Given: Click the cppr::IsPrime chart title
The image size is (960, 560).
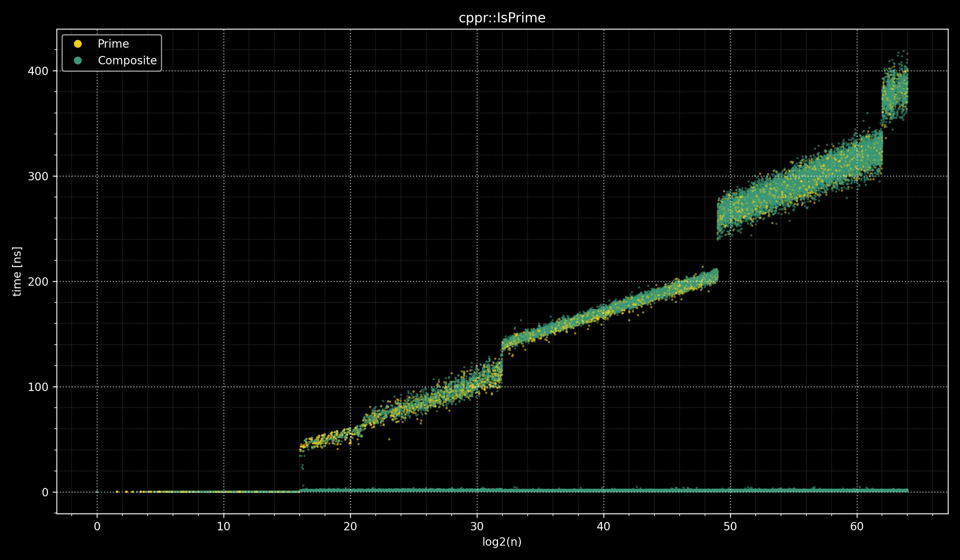Looking at the screenshot, I should point(502,18).
